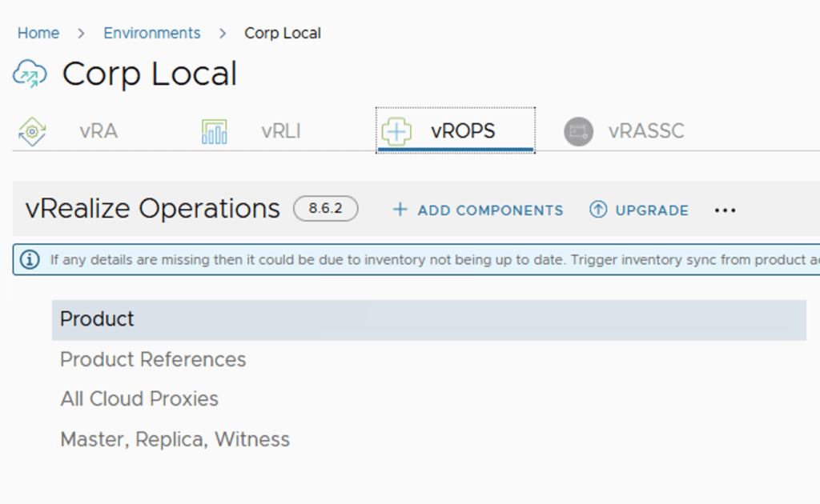Click the plus icon before Add Components
Viewport: 820px width, 504px height.
pos(400,210)
